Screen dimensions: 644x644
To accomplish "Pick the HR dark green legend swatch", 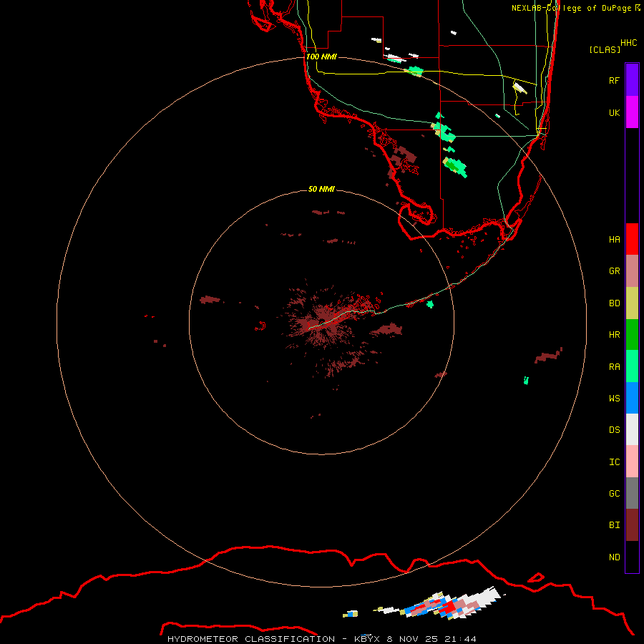I will point(632,335).
